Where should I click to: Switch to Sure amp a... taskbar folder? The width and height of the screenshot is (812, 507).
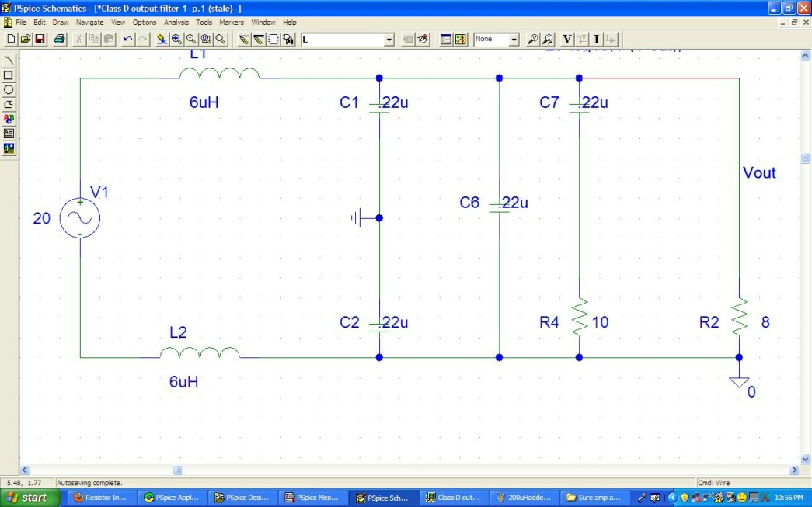tap(594, 498)
